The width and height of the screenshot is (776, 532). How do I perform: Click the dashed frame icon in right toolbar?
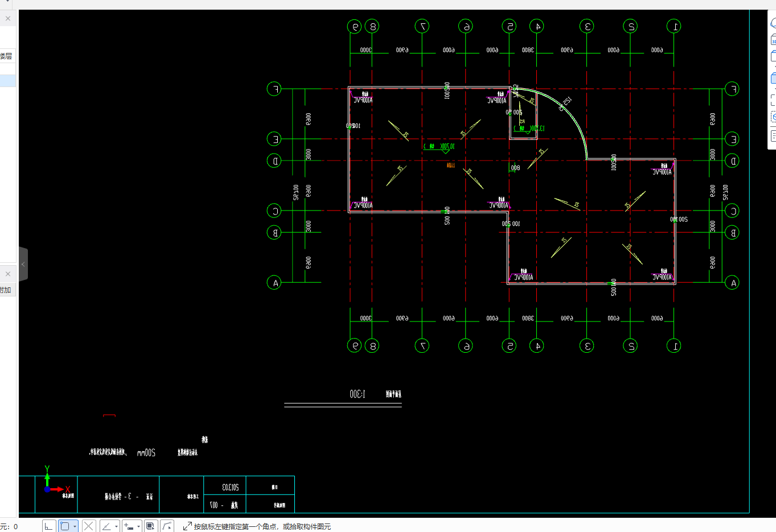coord(773,100)
